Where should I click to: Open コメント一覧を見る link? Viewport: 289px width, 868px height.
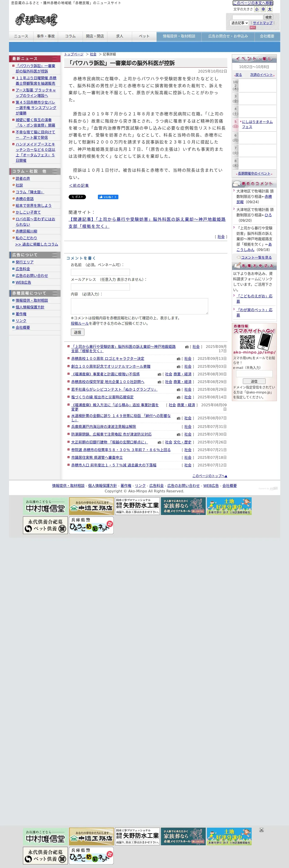pyautogui.click(x=256, y=257)
